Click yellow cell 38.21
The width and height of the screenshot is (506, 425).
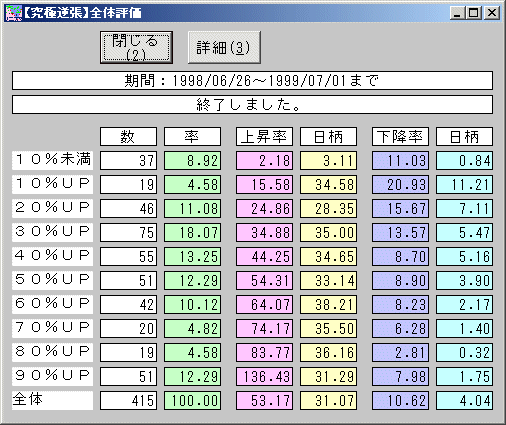coord(328,304)
